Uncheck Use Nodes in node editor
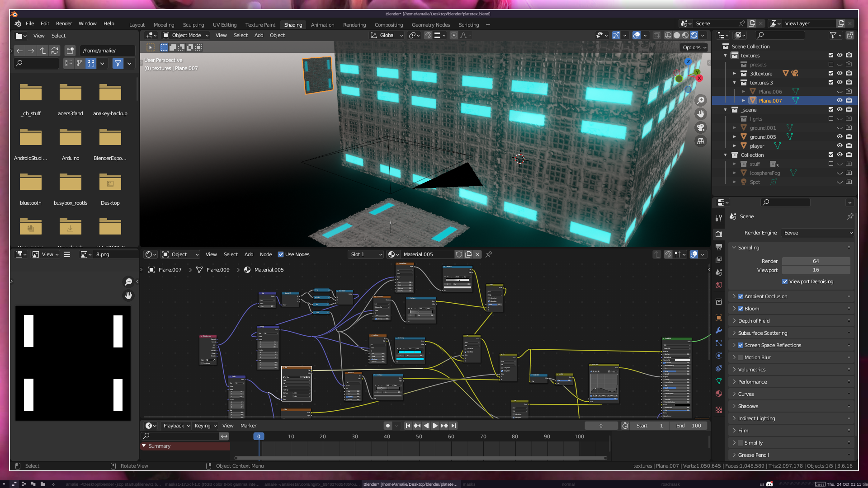Image resolution: width=868 pixels, height=488 pixels. point(281,254)
